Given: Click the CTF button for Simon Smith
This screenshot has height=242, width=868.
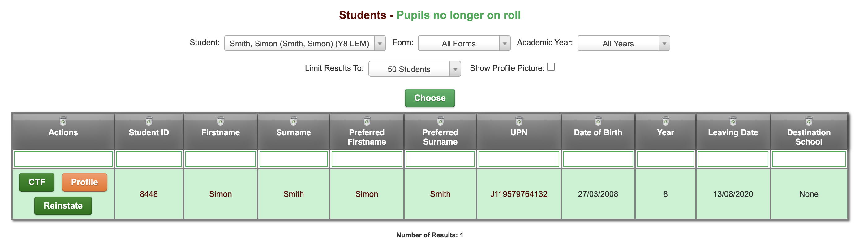Looking at the screenshot, I should point(37,182).
